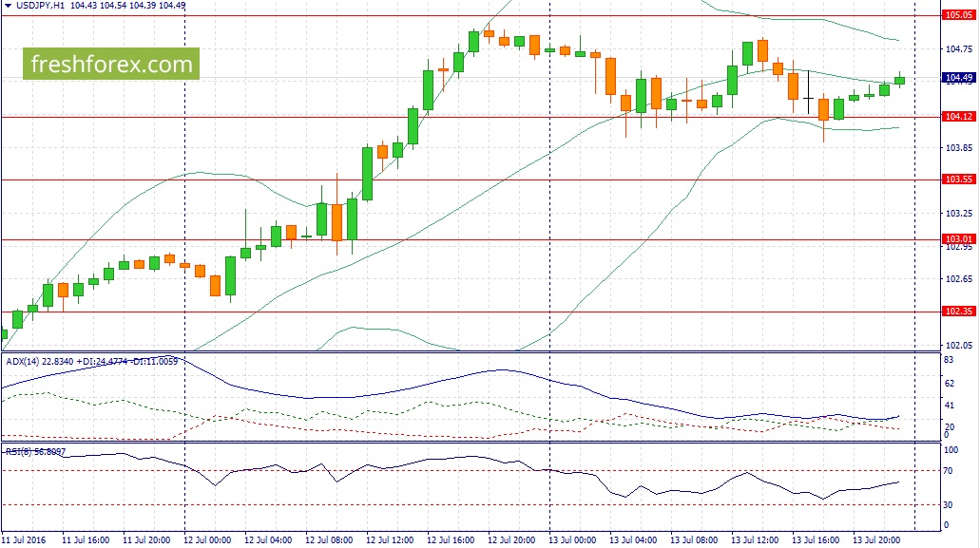Select the 104.12 price level label
The height and width of the screenshot is (548, 980).
pos(958,117)
